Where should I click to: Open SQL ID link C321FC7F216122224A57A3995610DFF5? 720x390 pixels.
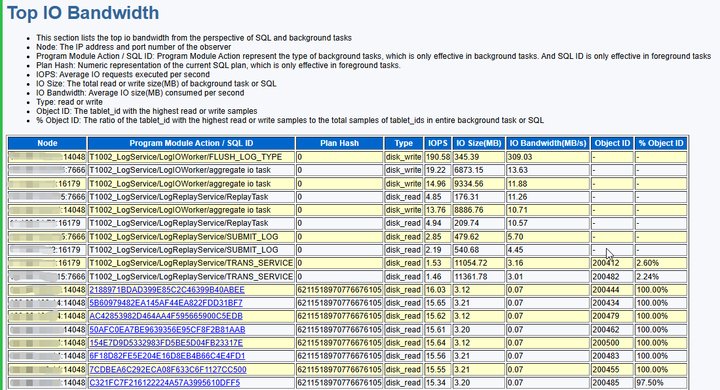coord(164,383)
